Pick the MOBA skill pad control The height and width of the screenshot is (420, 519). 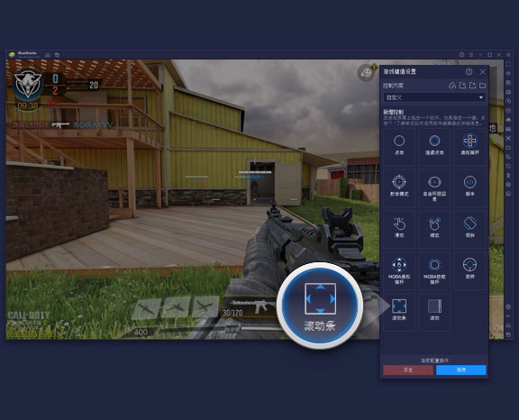434,270
